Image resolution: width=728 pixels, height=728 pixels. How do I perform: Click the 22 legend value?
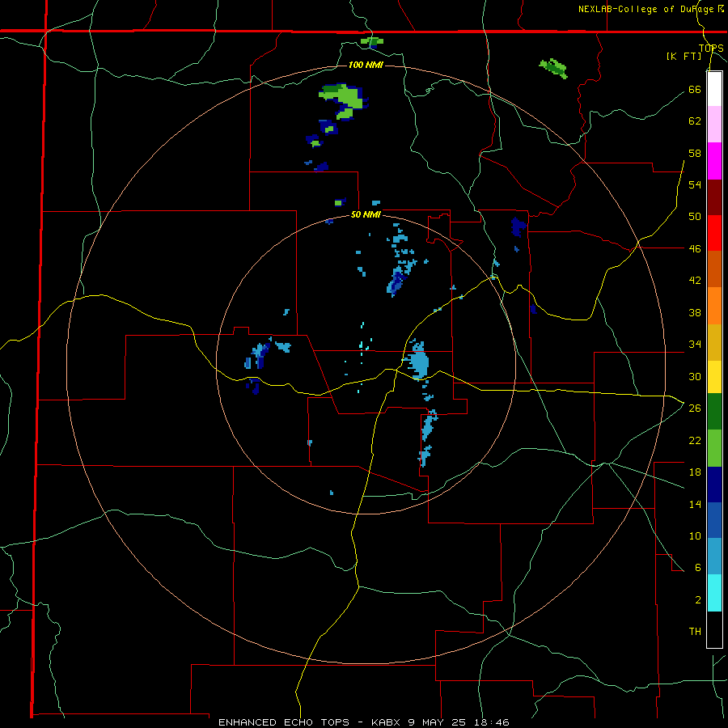tap(695, 440)
